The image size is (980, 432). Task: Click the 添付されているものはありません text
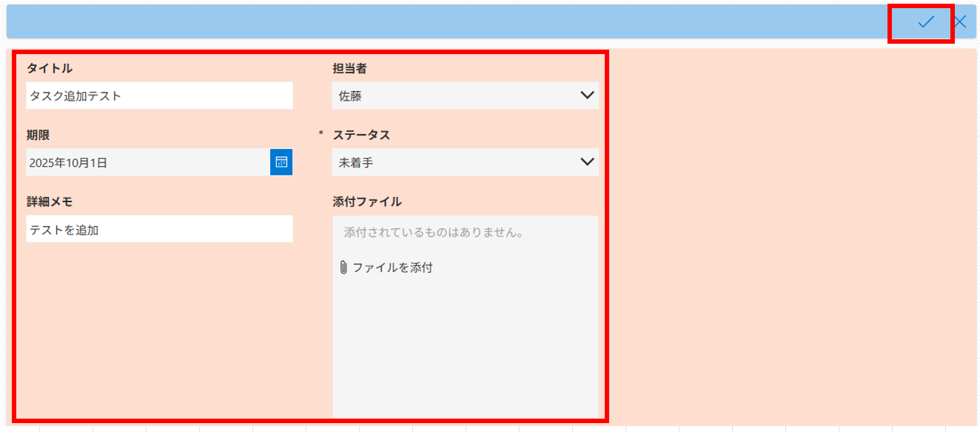434,233
